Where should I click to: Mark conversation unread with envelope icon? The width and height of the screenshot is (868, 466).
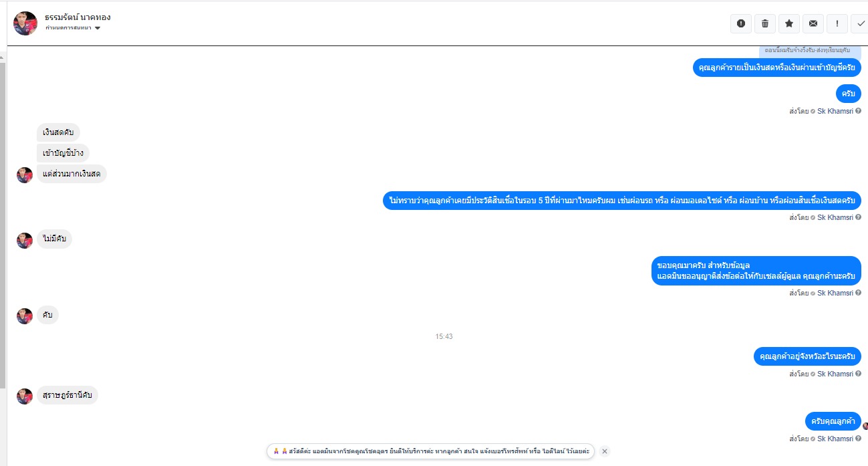[813, 23]
